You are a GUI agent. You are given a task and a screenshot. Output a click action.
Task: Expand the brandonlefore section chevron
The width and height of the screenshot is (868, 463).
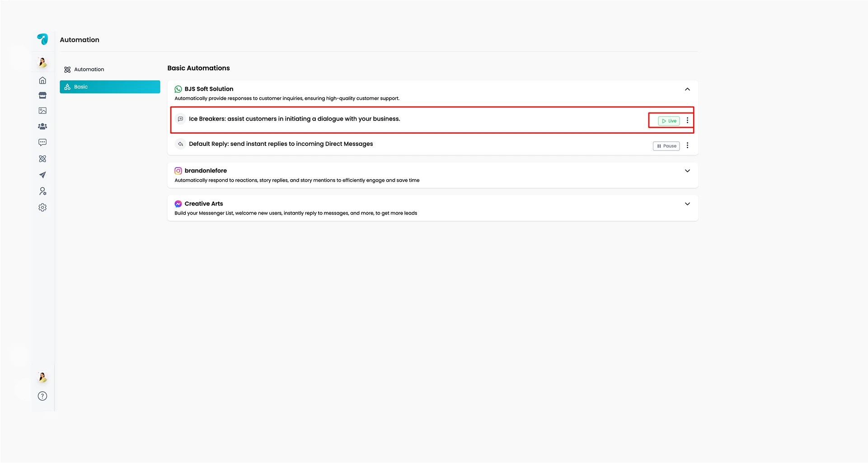tap(688, 171)
